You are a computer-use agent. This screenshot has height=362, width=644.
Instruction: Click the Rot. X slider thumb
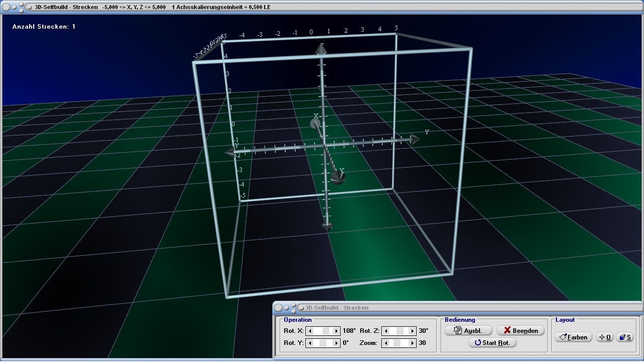(x=326, y=331)
